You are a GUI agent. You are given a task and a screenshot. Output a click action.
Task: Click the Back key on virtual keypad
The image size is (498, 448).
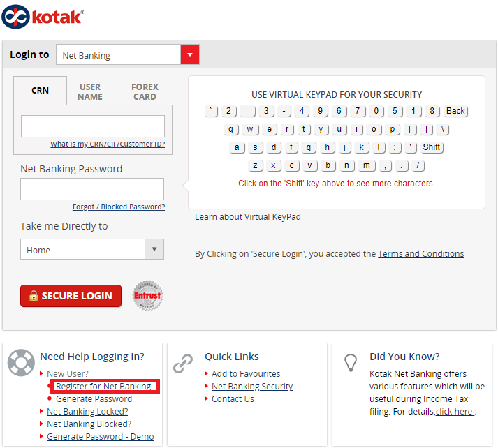click(x=456, y=111)
